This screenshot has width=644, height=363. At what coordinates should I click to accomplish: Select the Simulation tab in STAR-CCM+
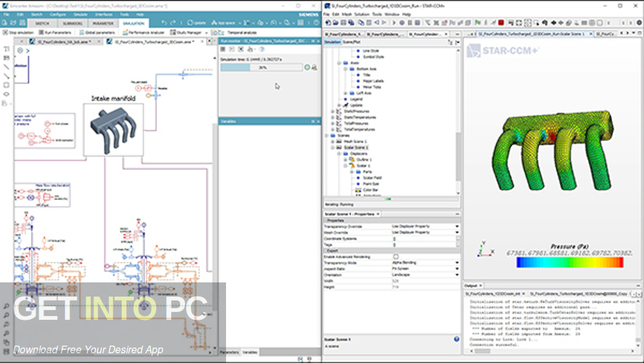[x=332, y=42]
